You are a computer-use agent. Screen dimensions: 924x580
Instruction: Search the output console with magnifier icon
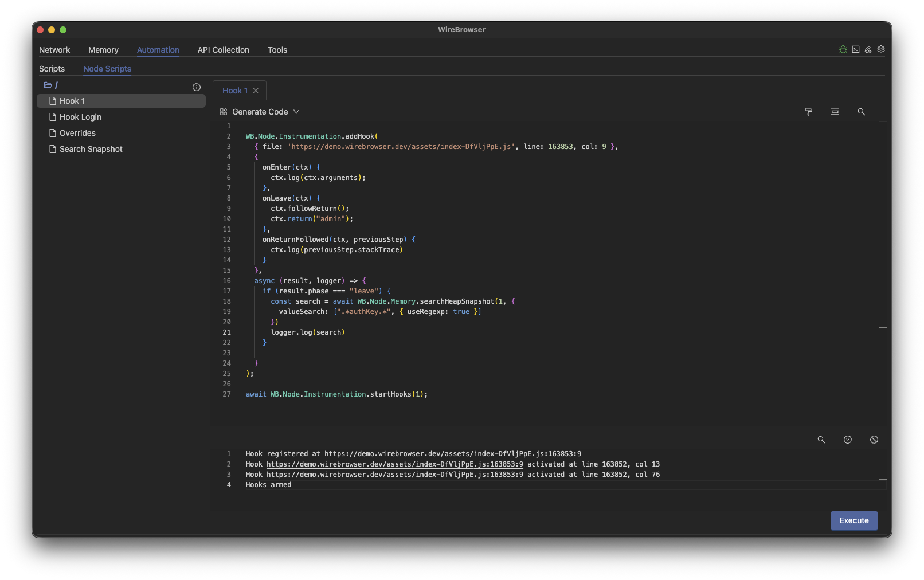tap(821, 440)
